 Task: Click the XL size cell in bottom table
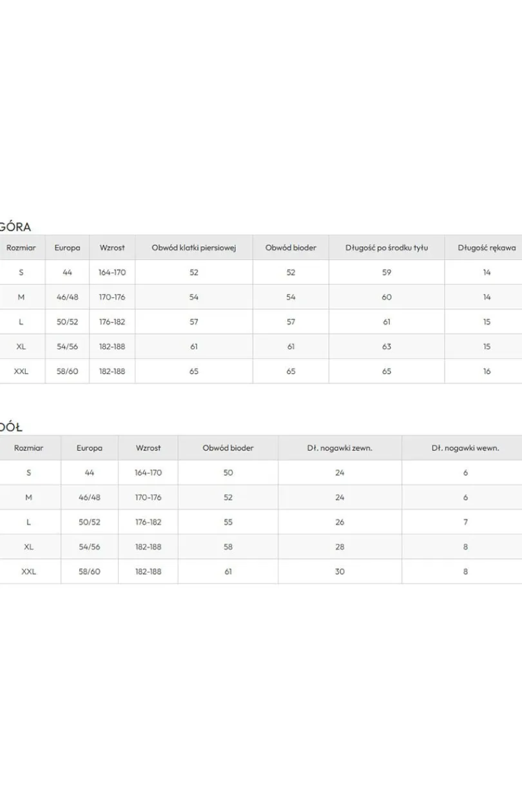28,546
